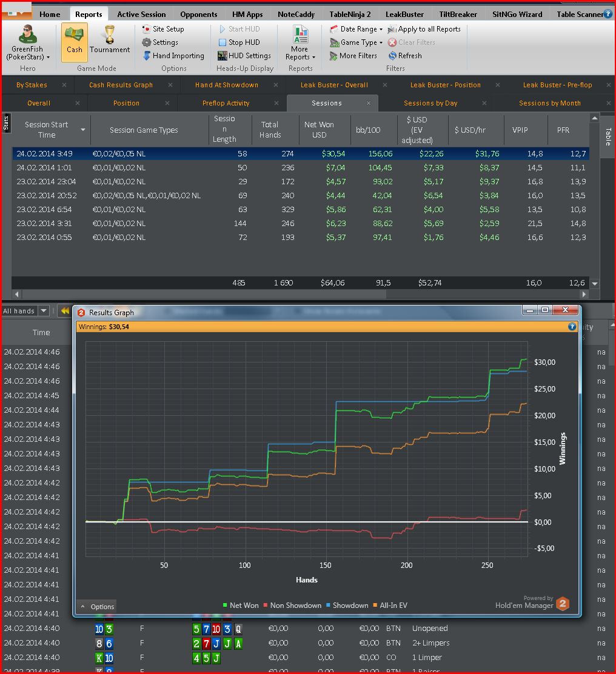
Task: Open GreenFish PokerStars hero selector
Action: (x=27, y=42)
